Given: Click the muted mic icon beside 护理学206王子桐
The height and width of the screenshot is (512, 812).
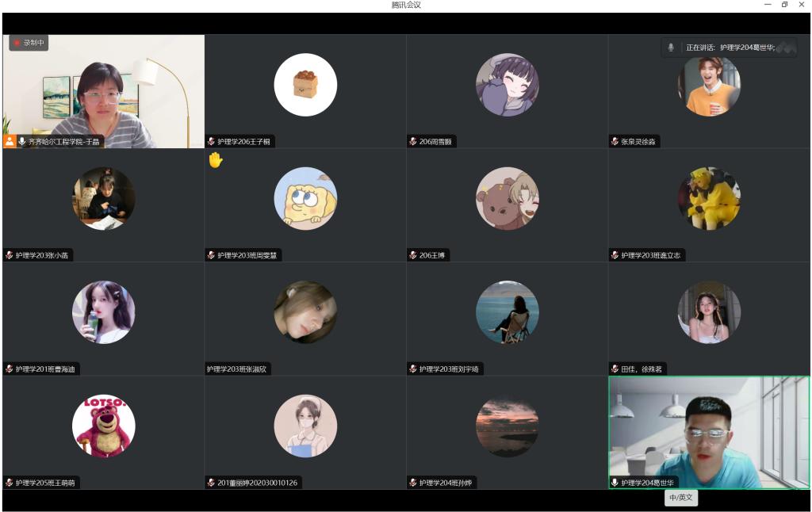Looking at the screenshot, I should 212,141.
